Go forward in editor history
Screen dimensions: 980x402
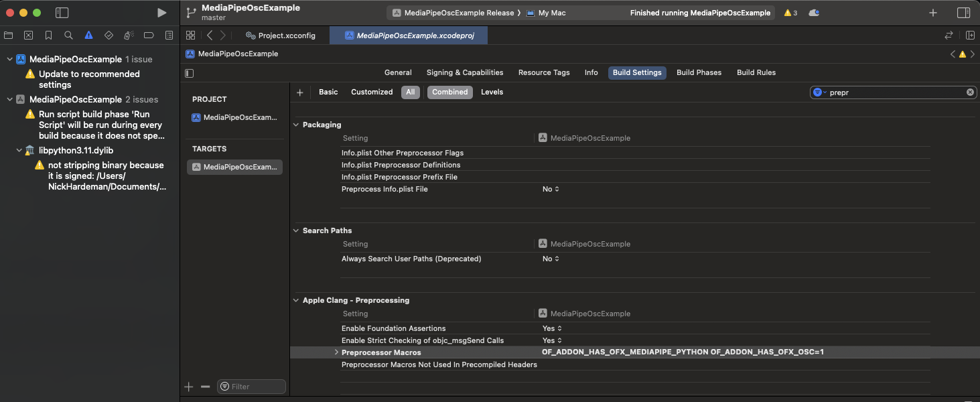223,36
